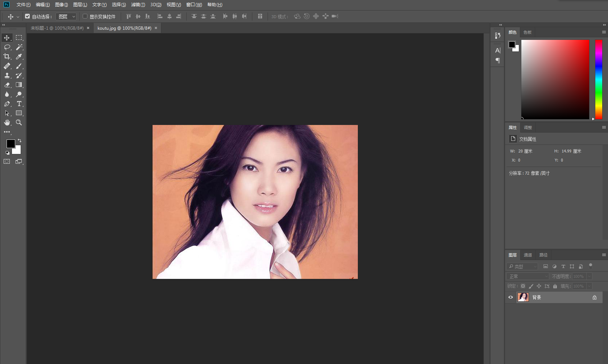
Task: Toggle the 自动选择 checkbox
Action: 27,16
